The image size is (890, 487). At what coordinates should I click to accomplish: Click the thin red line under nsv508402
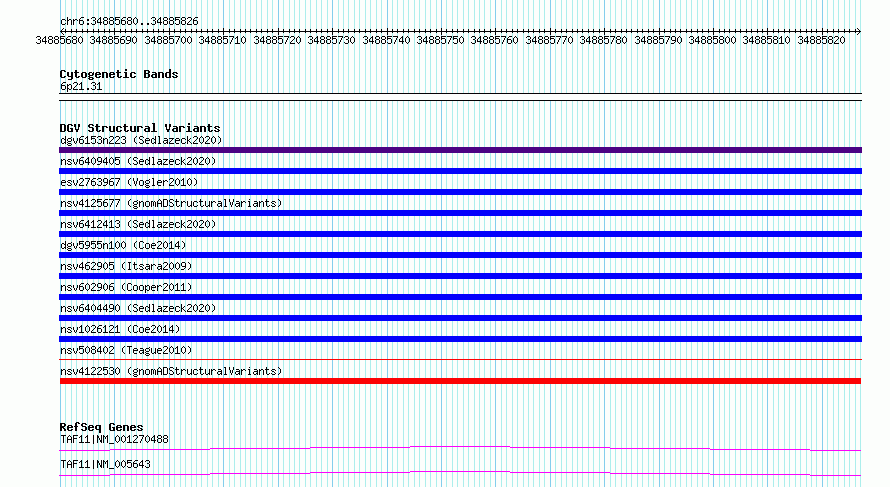[x=460, y=359]
